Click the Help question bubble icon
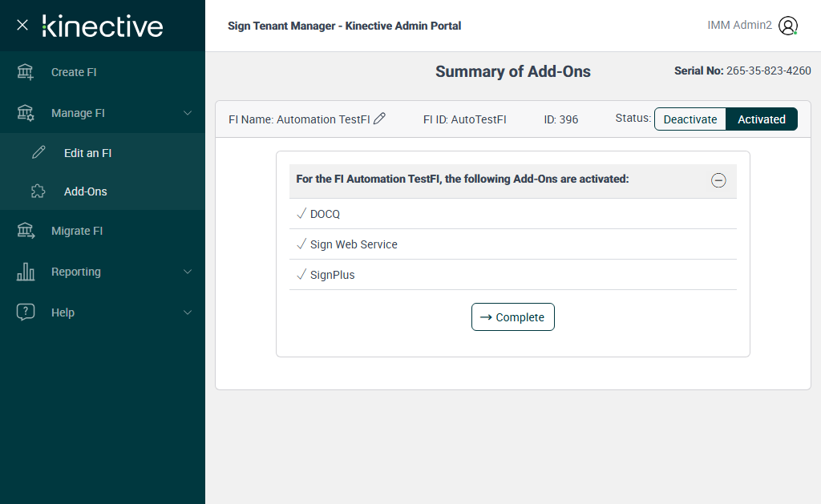Image resolution: width=821 pixels, height=504 pixels. [26, 312]
